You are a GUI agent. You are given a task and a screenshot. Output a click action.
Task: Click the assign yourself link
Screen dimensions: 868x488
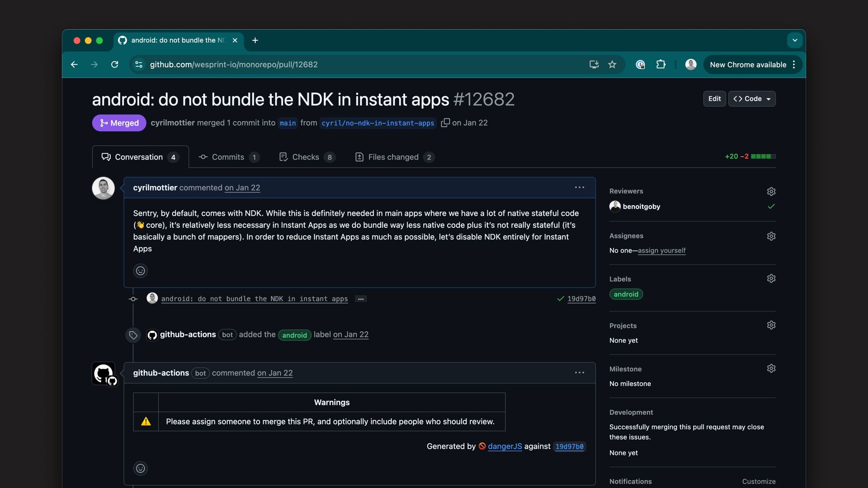pos(661,251)
